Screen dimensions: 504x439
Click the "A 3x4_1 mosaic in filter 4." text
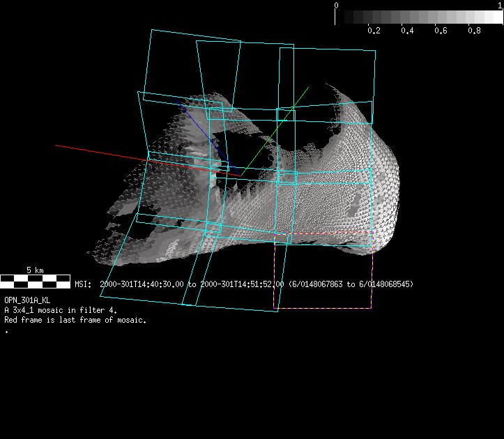[61, 310]
